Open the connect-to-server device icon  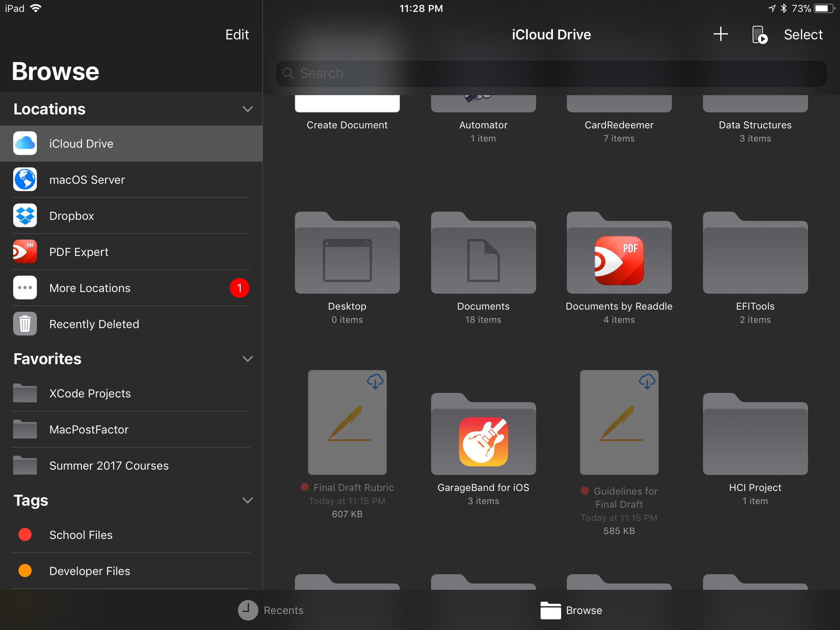(x=760, y=34)
